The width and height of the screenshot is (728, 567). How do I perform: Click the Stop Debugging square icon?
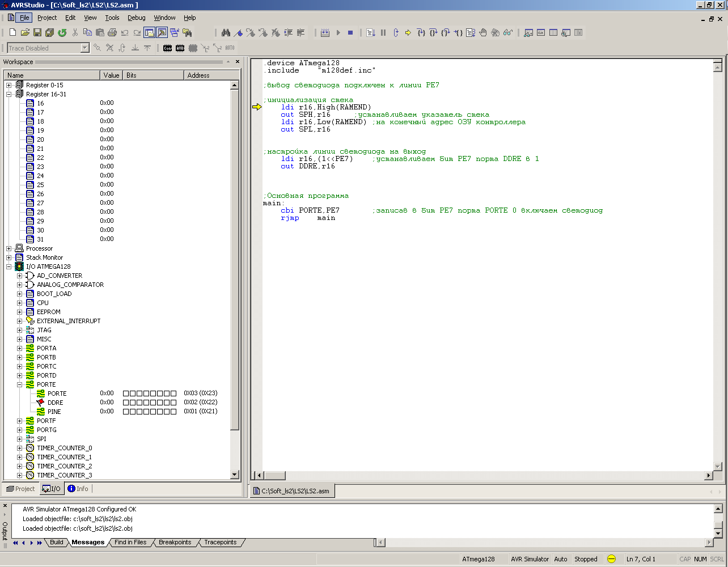click(x=350, y=32)
